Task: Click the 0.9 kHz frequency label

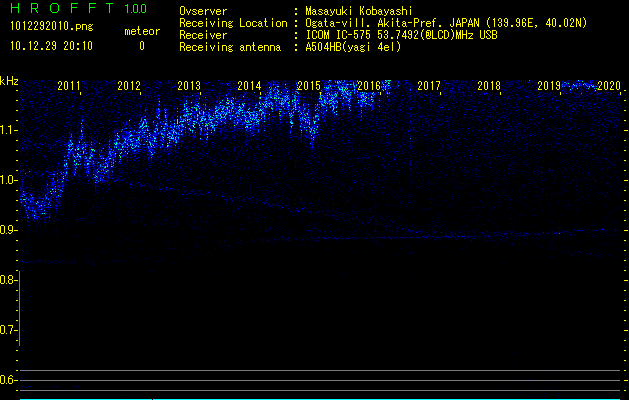Action: click(x=8, y=230)
